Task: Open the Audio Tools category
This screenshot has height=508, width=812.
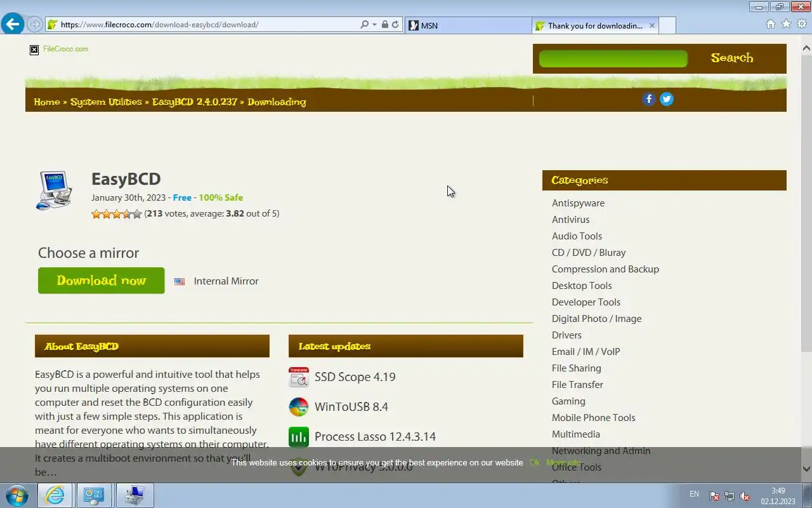Action: pyautogui.click(x=577, y=236)
